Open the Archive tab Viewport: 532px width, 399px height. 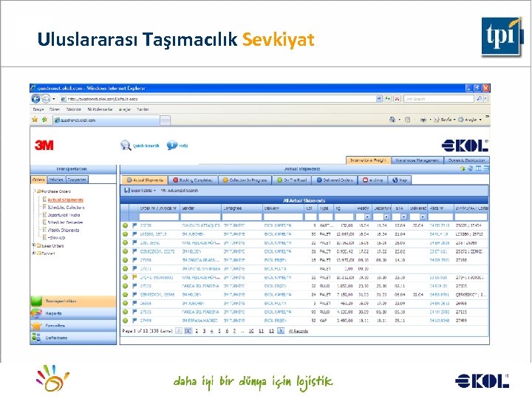pos(373,180)
